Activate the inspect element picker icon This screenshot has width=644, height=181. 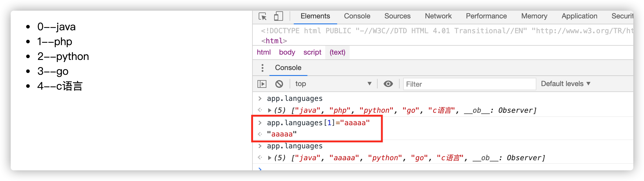[x=263, y=16]
